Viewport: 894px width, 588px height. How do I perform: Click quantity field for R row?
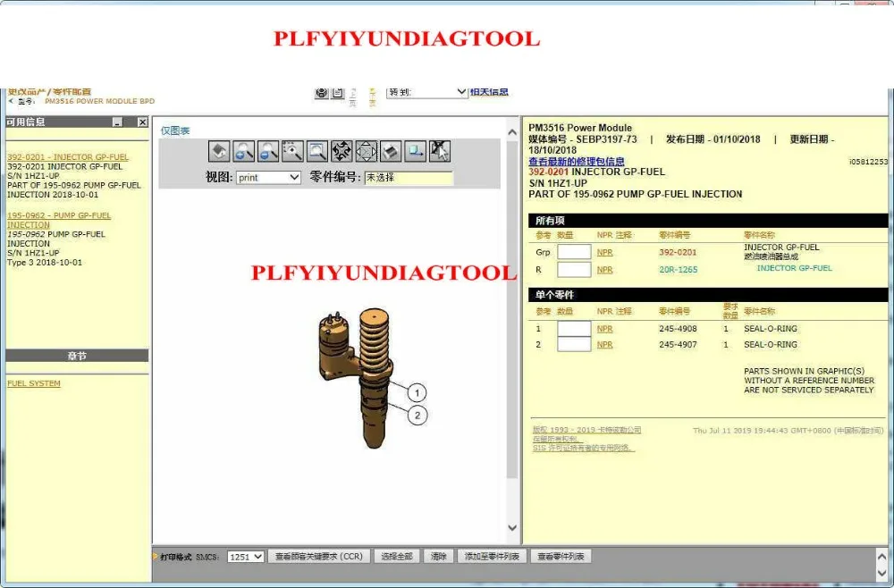click(x=574, y=270)
